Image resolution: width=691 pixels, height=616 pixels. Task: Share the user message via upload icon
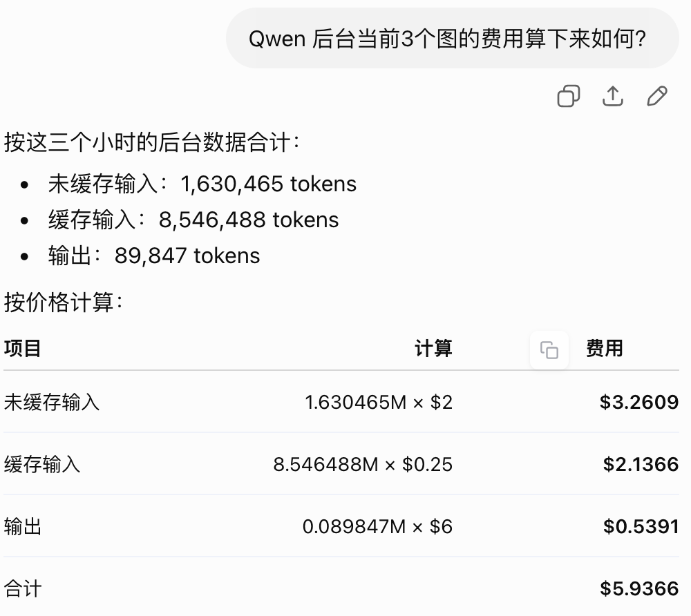[612, 96]
